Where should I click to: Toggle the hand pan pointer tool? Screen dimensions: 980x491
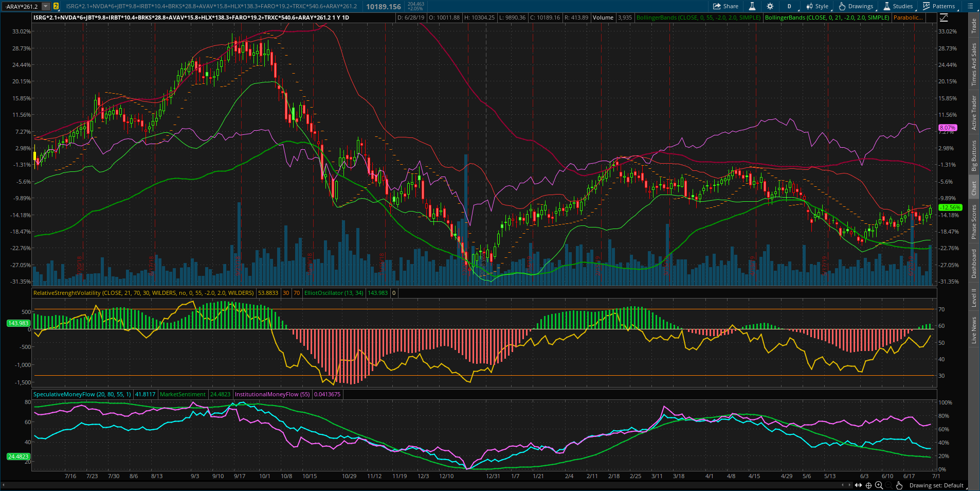pos(899,485)
